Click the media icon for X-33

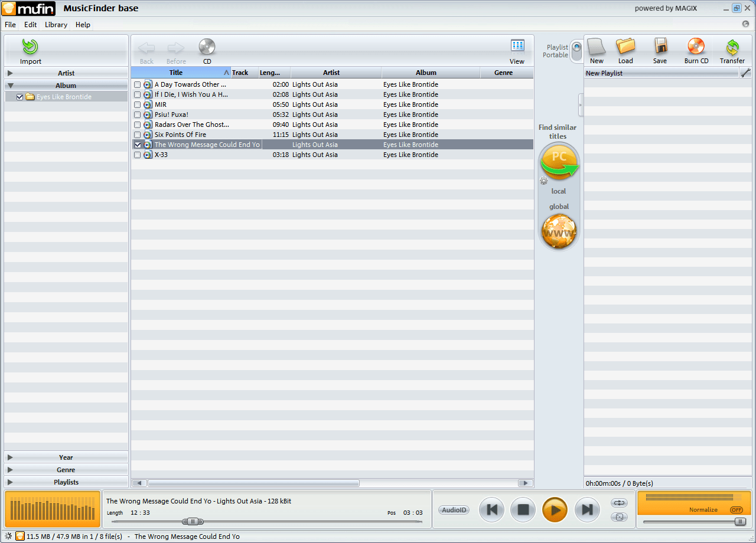[x=148, y=155]
